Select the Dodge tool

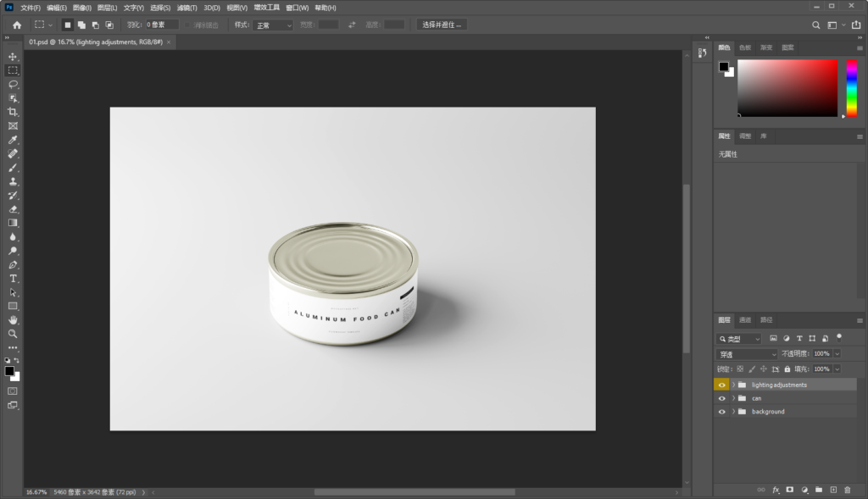(13, 251)
